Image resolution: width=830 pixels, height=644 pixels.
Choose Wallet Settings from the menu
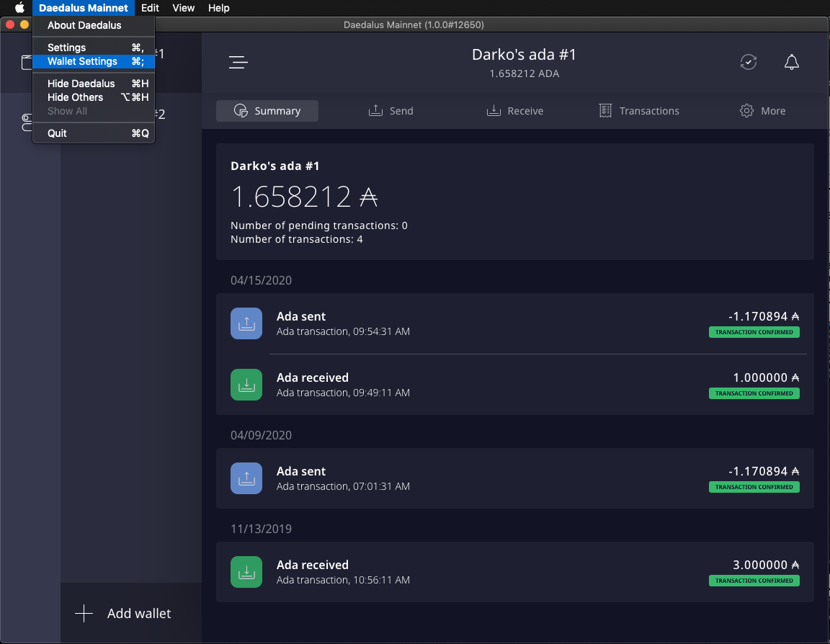(x=82, y=61)
